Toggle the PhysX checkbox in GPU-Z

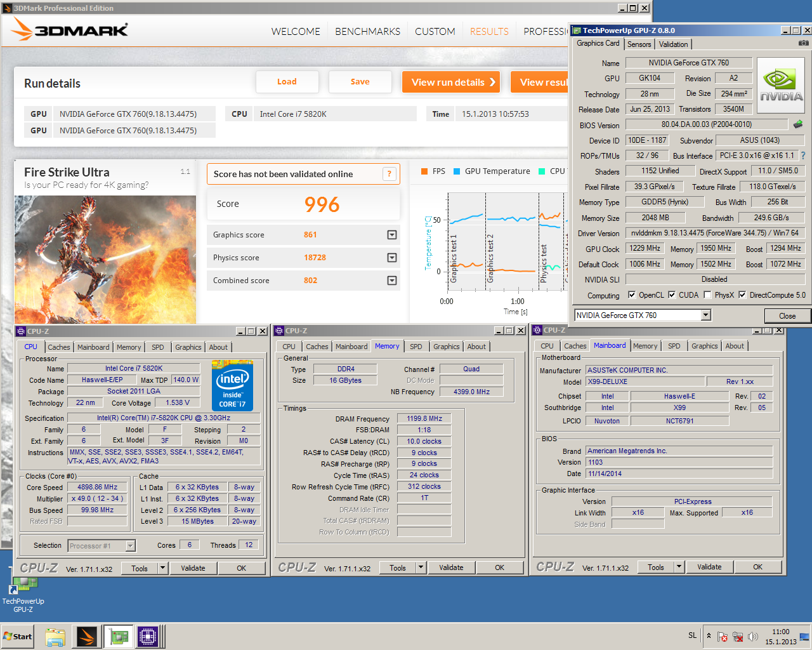[x=708, y=295]
